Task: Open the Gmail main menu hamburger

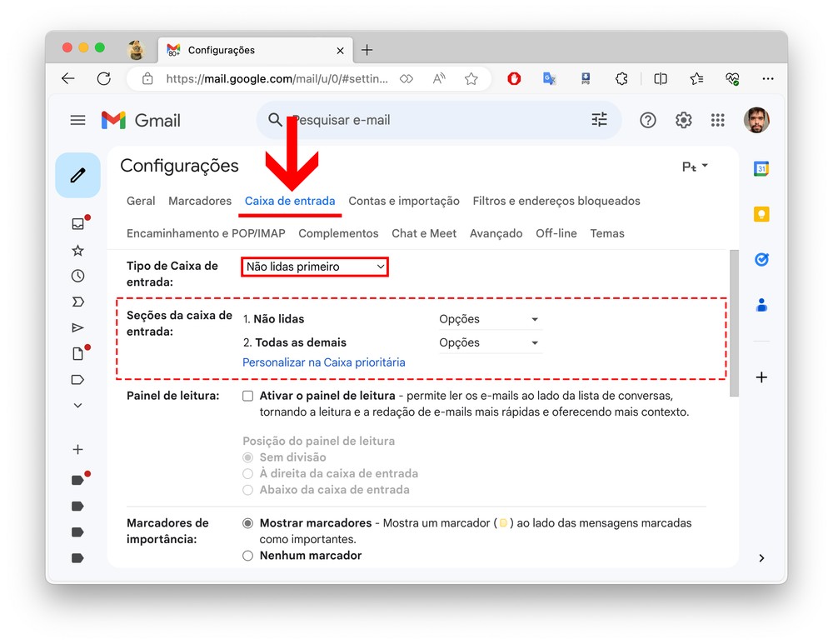Action: pos(77,120)
